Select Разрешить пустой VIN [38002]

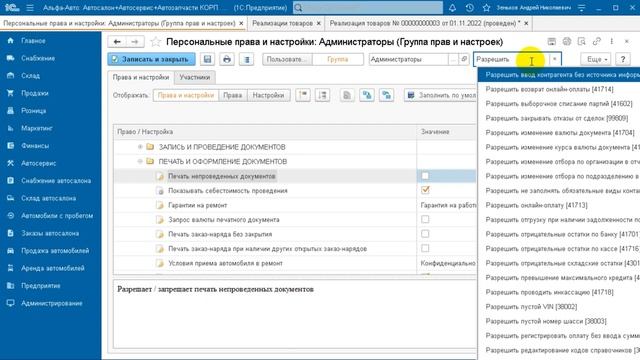pyautogui.click(x=531, y=307)
